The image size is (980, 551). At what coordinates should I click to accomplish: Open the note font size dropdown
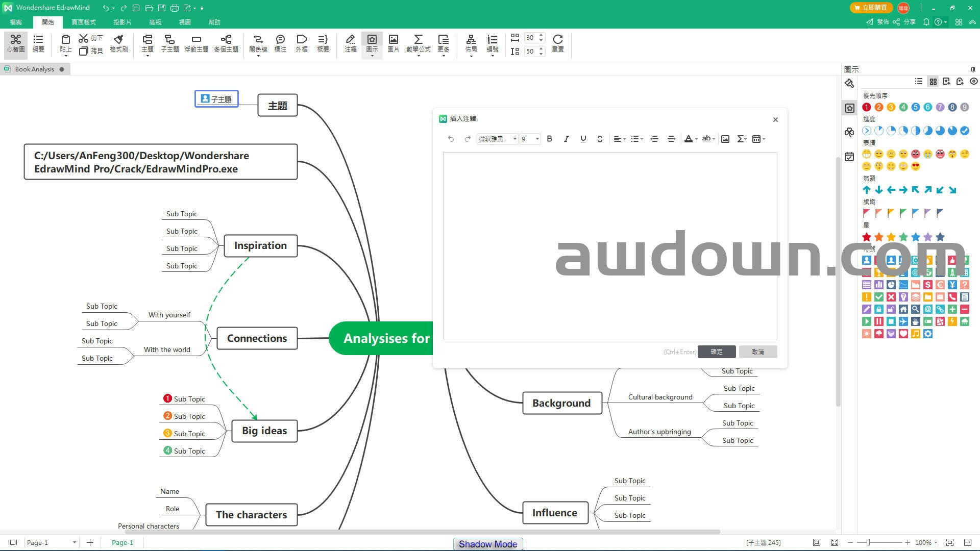537,139
